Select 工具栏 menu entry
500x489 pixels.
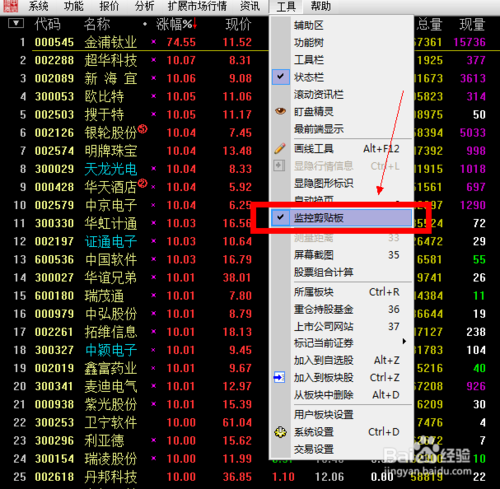click(x=309, y=60)
